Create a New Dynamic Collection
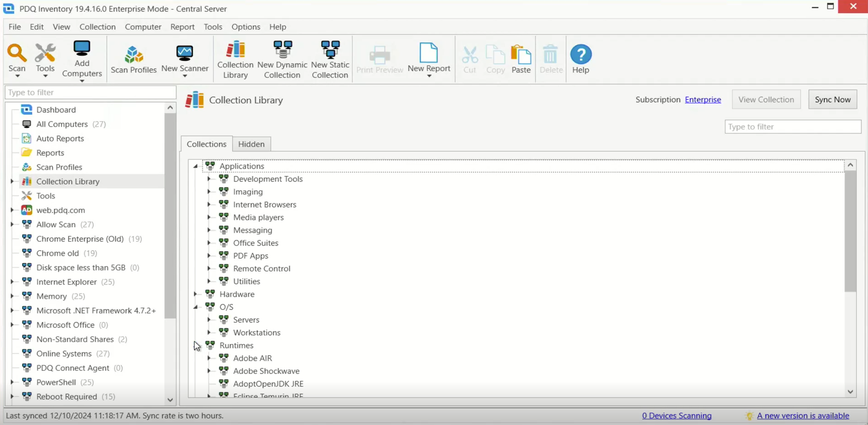 coord(282,60)
